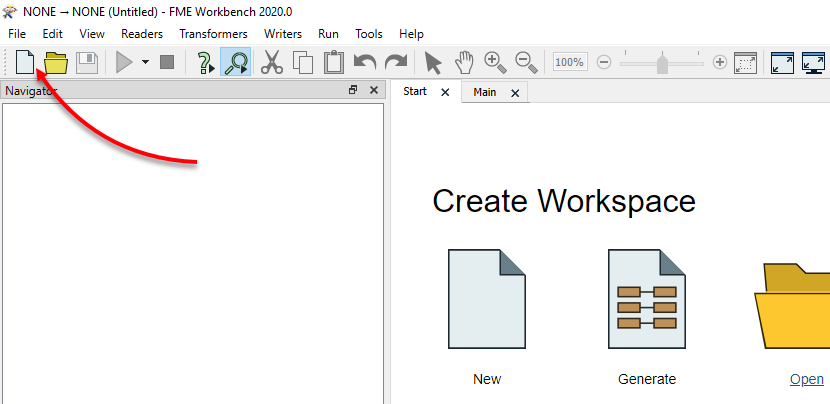Click the Undo arrow icon
The height and width of the screenshot is (404, 830).
[364, 62]
